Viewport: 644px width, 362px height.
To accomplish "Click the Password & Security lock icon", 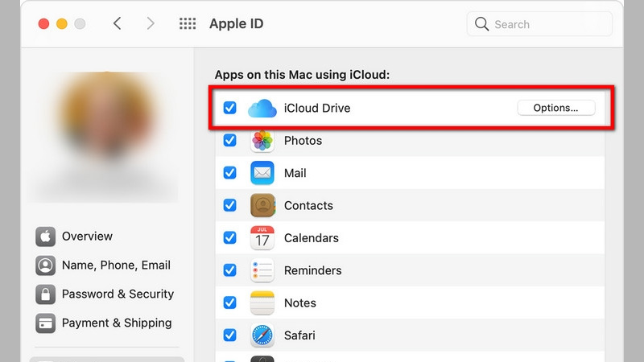I will tap(46, 294).
